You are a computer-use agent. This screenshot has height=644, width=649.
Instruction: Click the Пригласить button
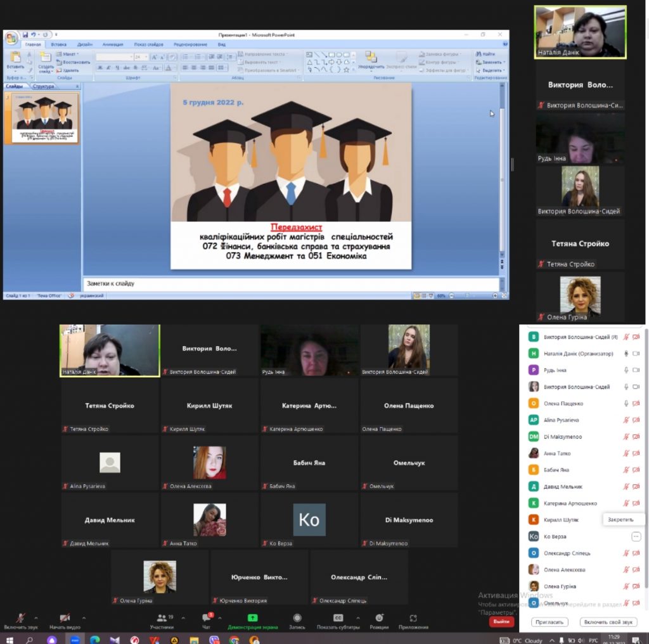click(549, 622)
